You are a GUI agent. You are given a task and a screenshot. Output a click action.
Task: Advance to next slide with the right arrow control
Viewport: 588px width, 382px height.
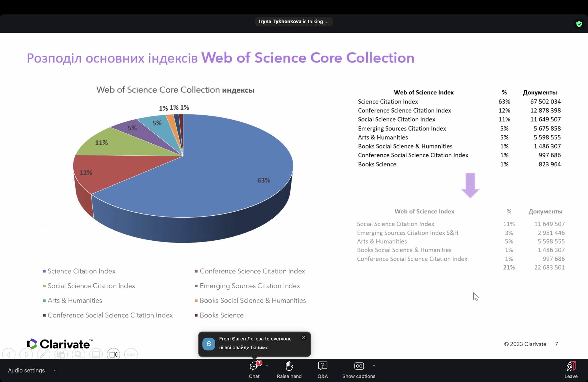click(x=26, y=354)
